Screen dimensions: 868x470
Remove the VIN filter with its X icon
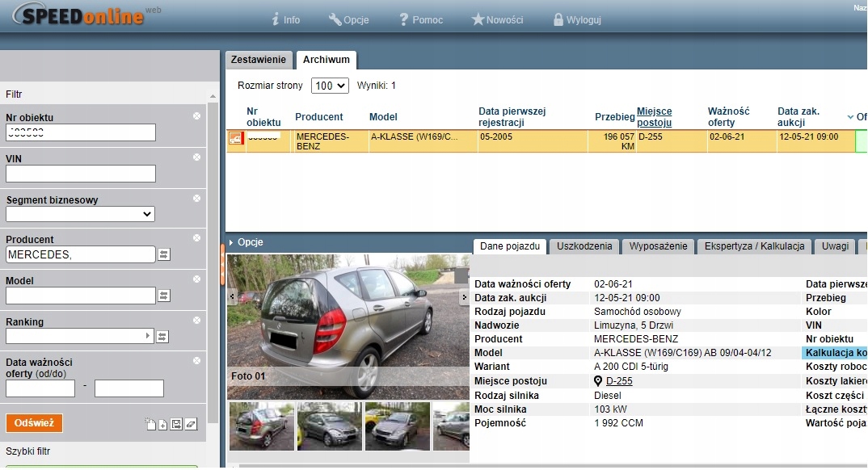tap(196, 157)
